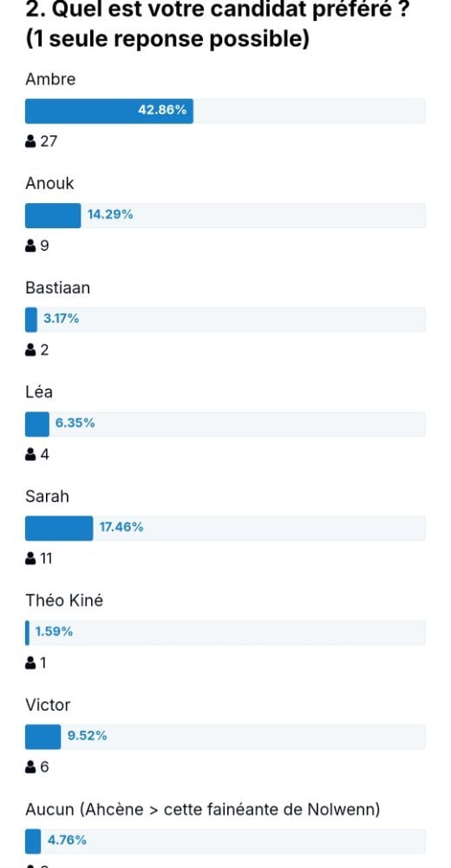This screenshot has height=868, width=451.
Task: Click the voter icon beside Ambre's 27 votes
Action: click(x=30, y=141)
